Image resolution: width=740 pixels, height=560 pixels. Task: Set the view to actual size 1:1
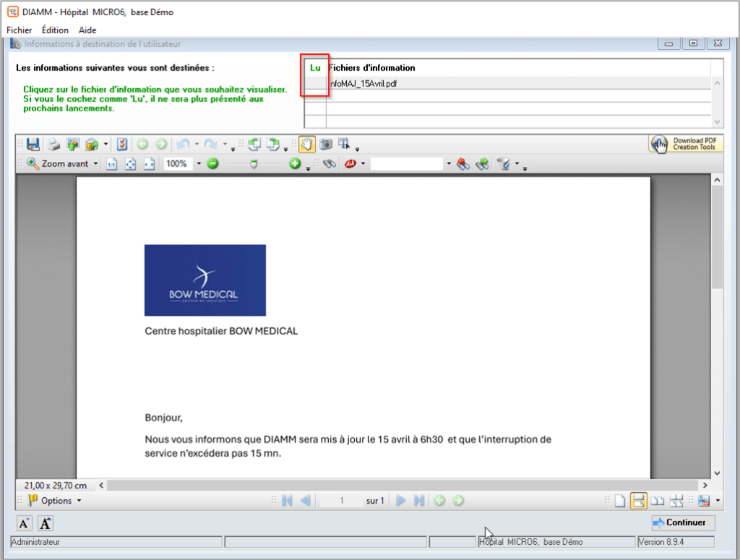click(111, 164)
